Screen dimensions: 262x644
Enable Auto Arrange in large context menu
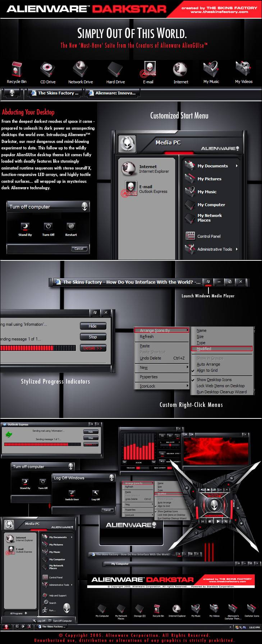pos(208,364)
